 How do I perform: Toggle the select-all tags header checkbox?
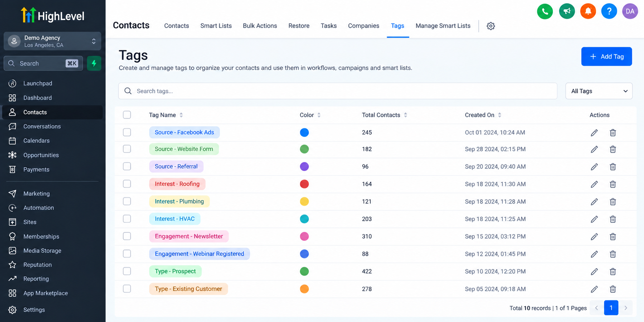127,115
